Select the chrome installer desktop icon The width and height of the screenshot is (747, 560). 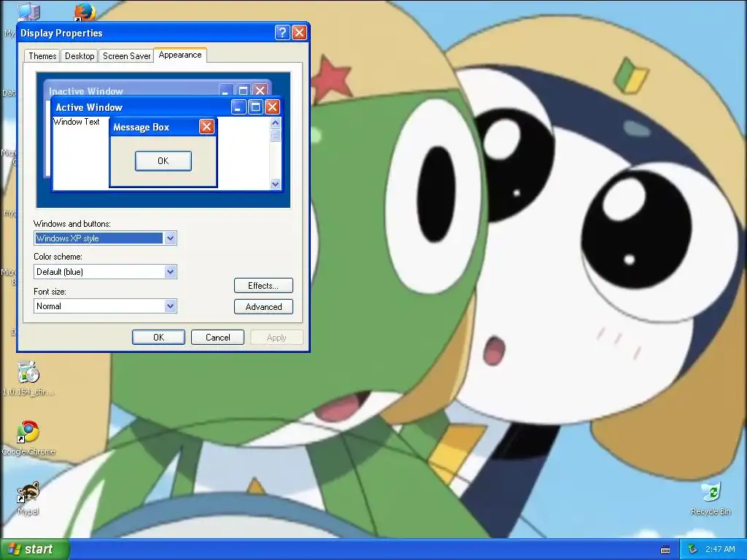(x=28, y=379)
